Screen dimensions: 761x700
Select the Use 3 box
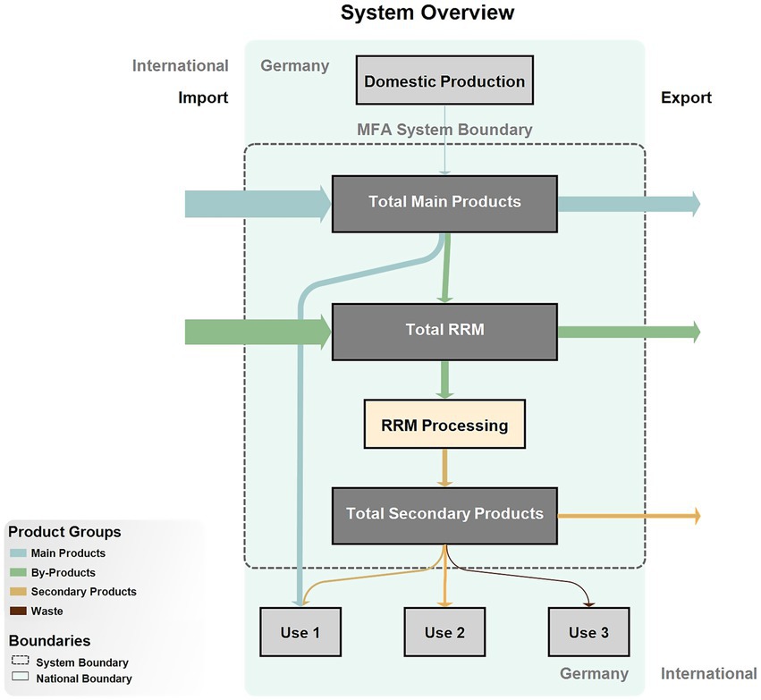click(588, 632)
